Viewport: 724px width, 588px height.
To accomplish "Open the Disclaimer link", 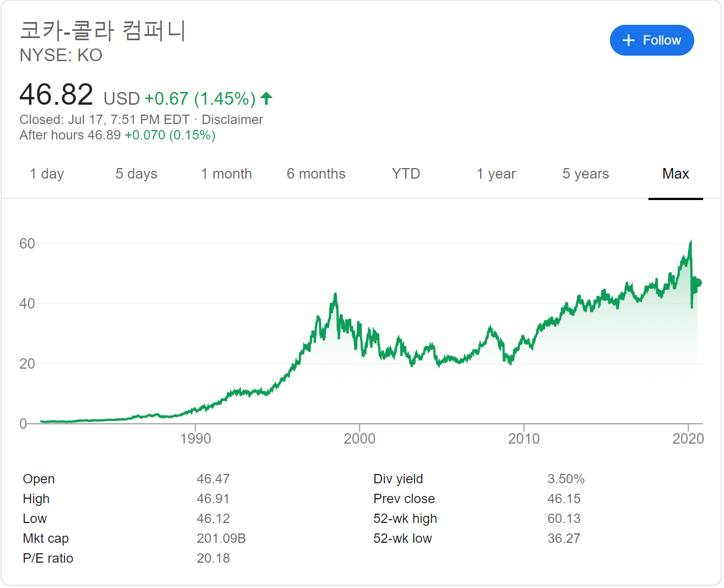I will (x=232, y=120).
